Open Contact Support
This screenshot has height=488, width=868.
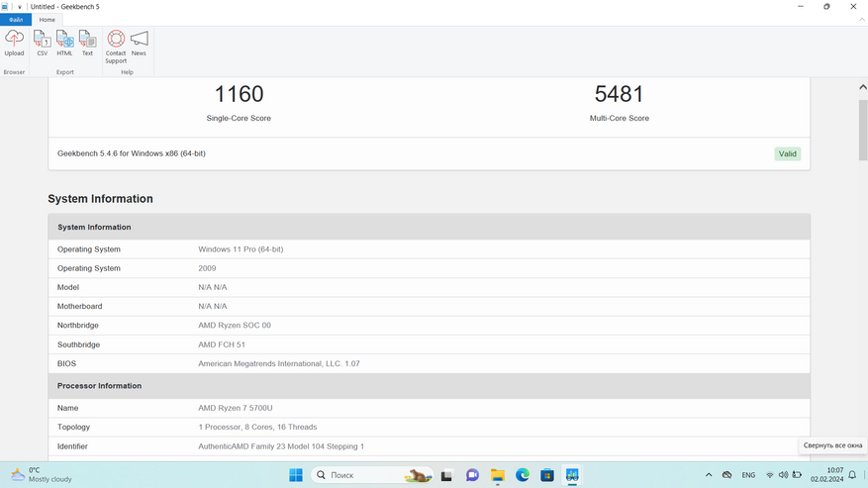116,47
